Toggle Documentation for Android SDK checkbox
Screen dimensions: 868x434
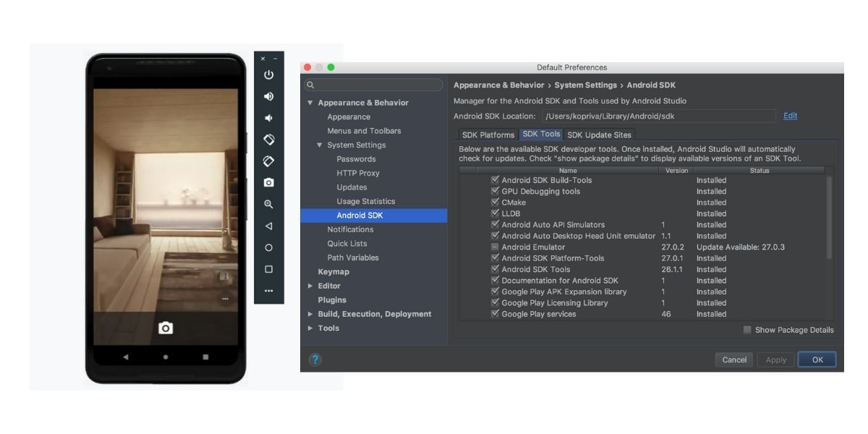495,280
